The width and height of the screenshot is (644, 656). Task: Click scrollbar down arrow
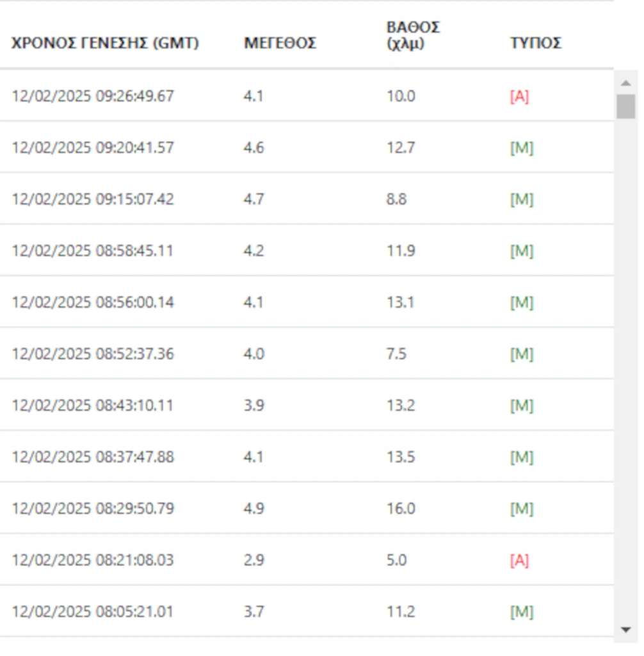point(625,630)
